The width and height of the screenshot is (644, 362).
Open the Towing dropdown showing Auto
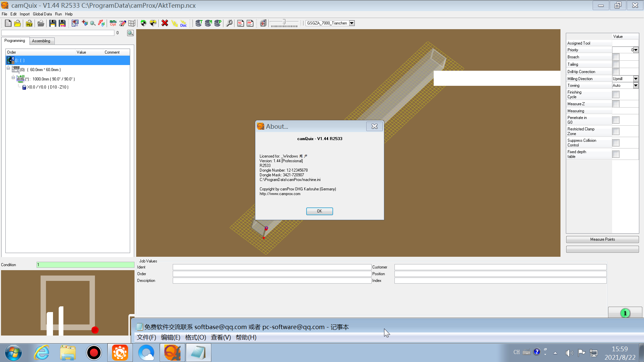tap(636, 85)
